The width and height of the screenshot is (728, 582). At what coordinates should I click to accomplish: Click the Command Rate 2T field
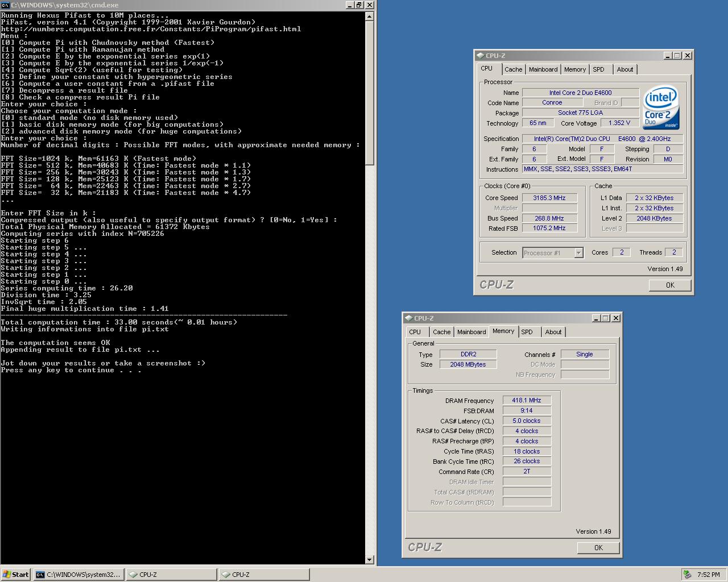pos(527,471)
